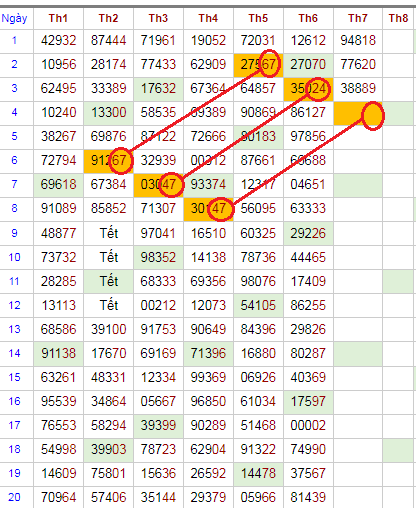Screen dimensions: 416x508
Task: Click cell value 94818
Action: (x=358, y=40)
